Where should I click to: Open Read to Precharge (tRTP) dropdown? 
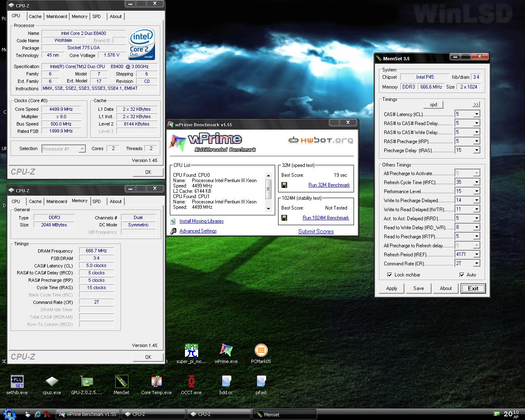pyautogui.click(x=477, y=236)
